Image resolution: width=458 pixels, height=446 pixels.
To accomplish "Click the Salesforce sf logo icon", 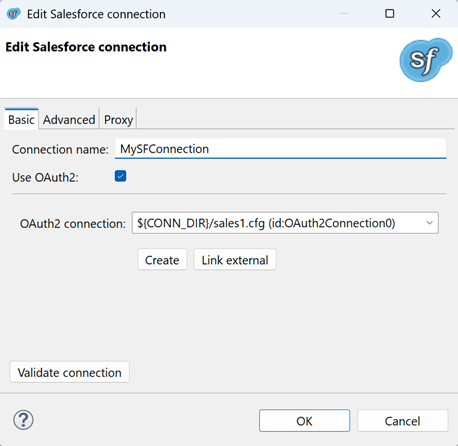I will click(426, 60).
